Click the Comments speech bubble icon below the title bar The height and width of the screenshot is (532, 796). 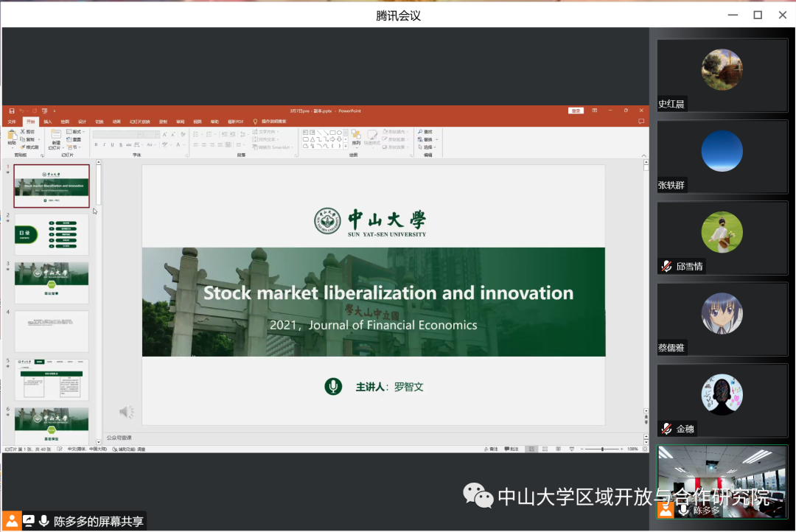(x=641, y=122)
